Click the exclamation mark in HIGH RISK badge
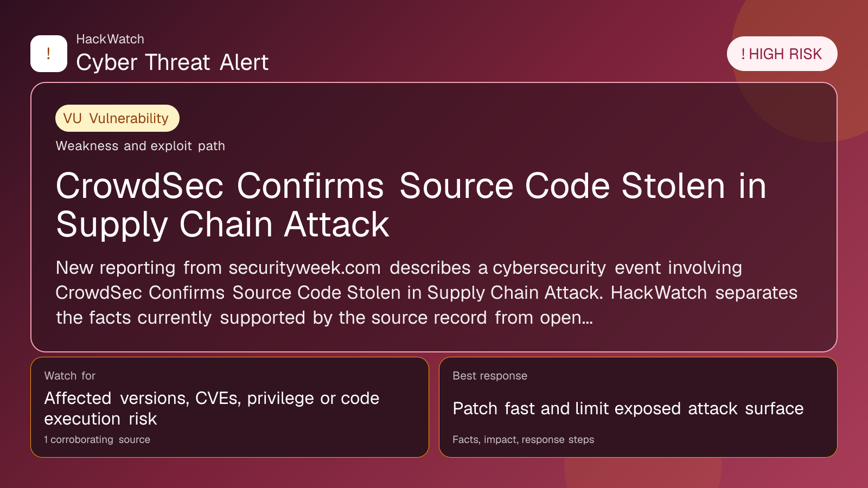This screenshot has height=488, width=868. coord(743,54)
